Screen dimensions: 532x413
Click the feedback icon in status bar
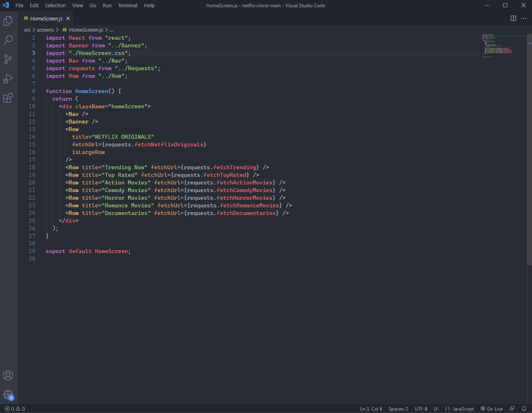(512, 409)
